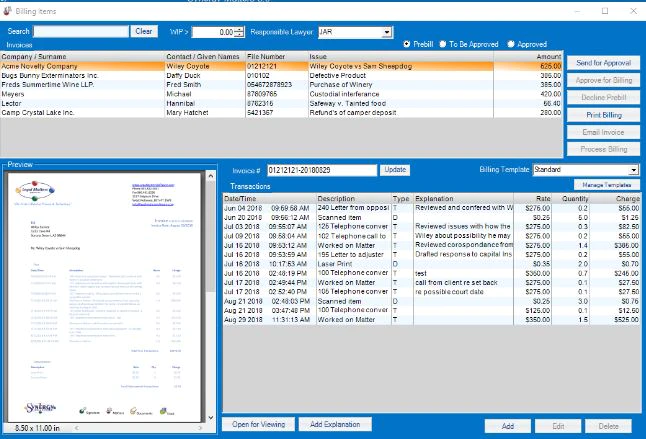Click the WIP spinner up arrow
The image size is (646, 439).
pyautogui.click(x=239, y=29)
